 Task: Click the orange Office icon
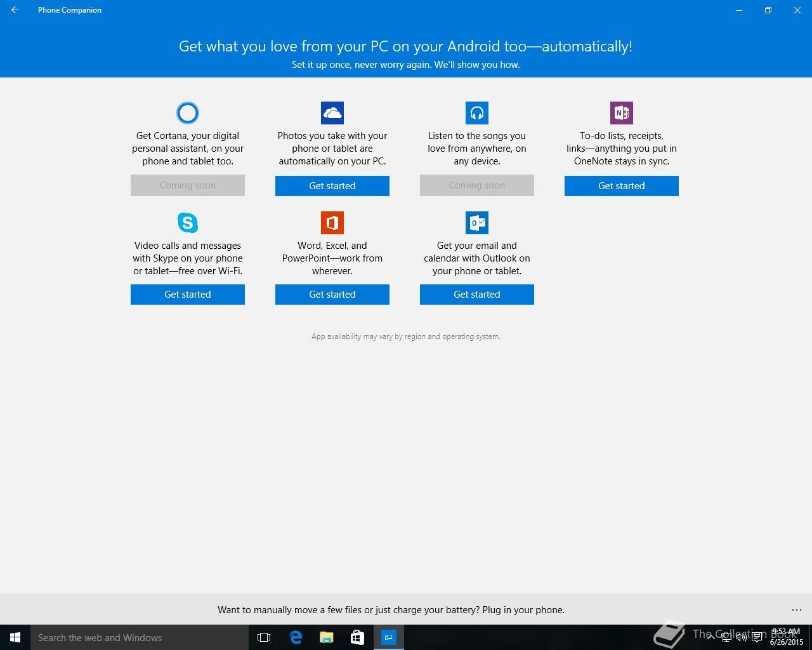332,223
